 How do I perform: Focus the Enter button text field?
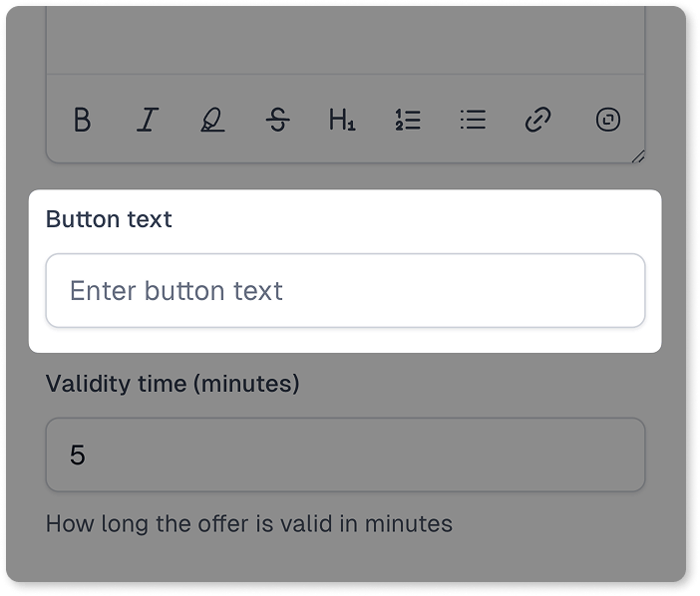pos(346,290)
